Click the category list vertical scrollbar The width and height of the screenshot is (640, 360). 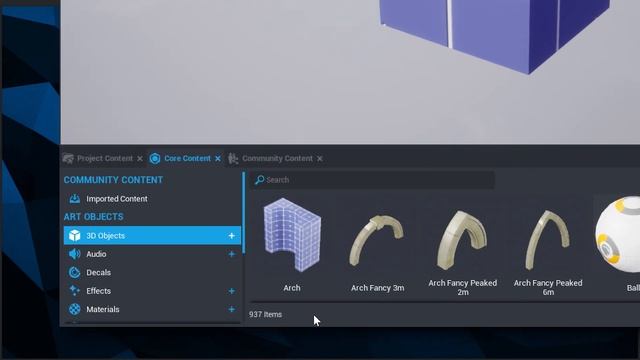point(244,213)
